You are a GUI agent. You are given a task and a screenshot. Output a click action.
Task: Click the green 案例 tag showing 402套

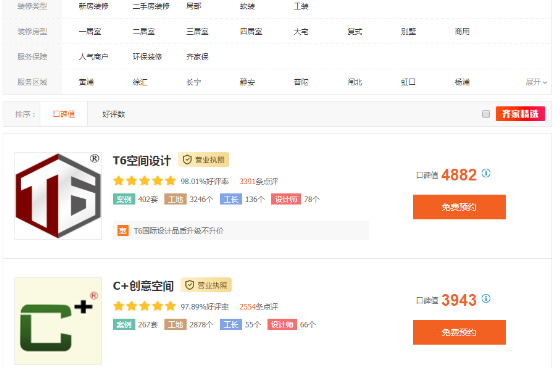pyautogui.click(x=124, y=199)
